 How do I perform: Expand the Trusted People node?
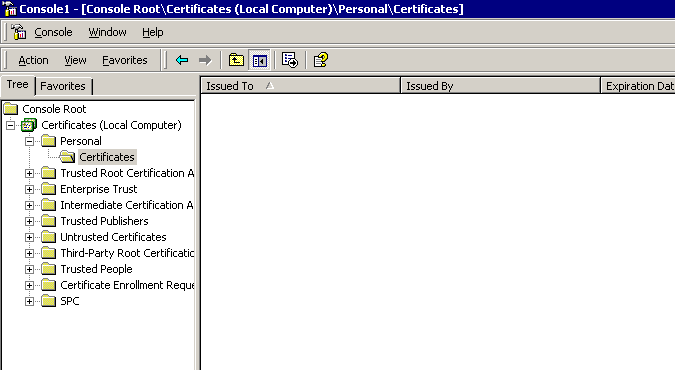point(29,269)
